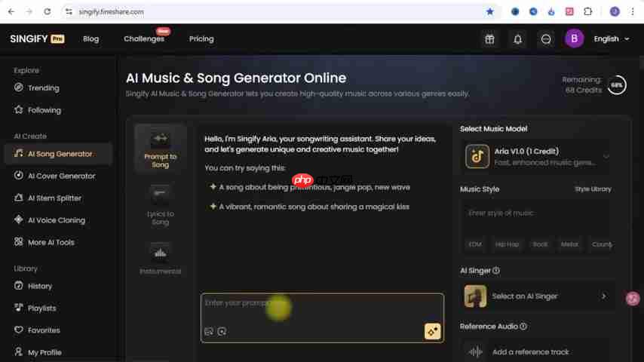Choose the Hip Hop music style tag
Viewport: 644px width, 362px height.
pos(507,244)
